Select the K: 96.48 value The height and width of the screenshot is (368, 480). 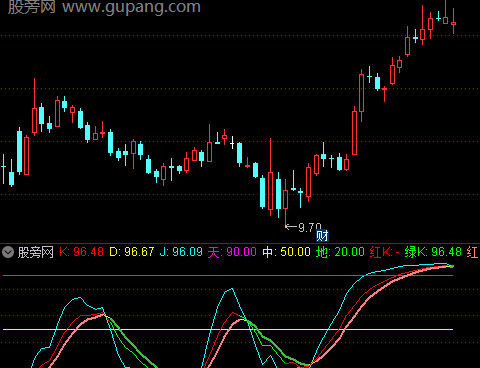point(81,252)
